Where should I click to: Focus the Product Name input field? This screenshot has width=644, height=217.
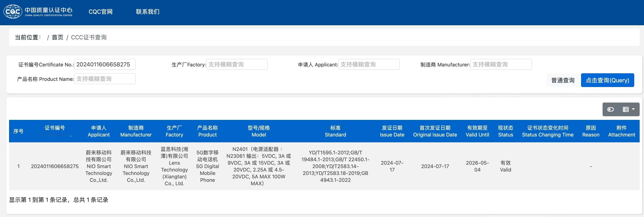coord(105,79)
